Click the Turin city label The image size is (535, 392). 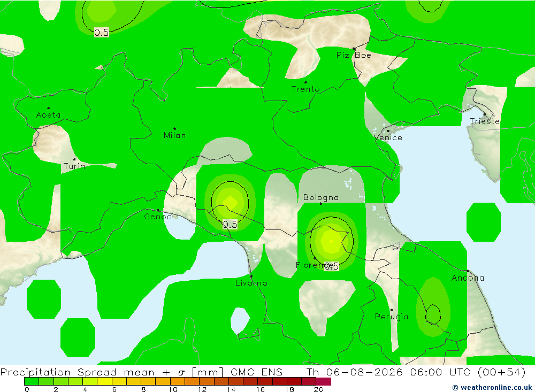(74, 166)
